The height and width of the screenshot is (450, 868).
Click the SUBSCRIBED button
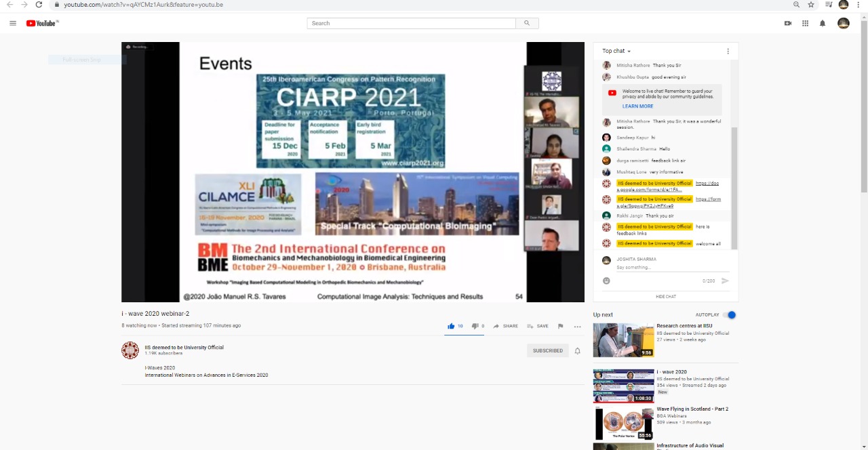pos(547,350)
